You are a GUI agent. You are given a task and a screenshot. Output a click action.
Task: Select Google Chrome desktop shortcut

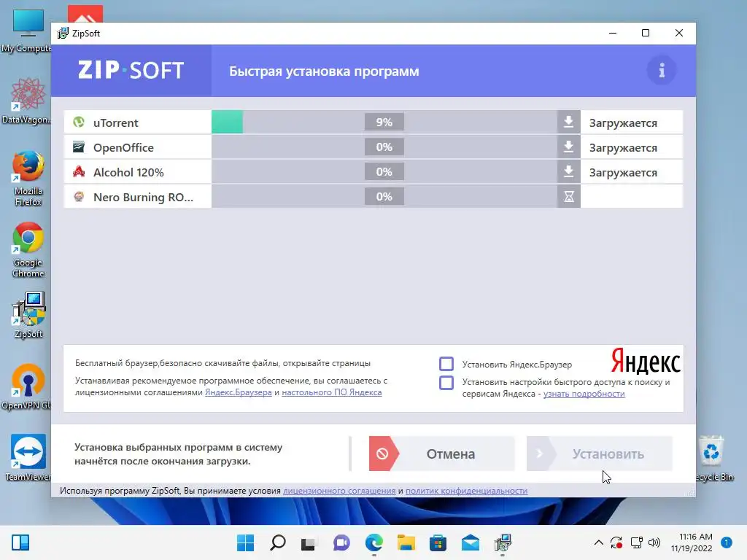(x=28, y=249)
